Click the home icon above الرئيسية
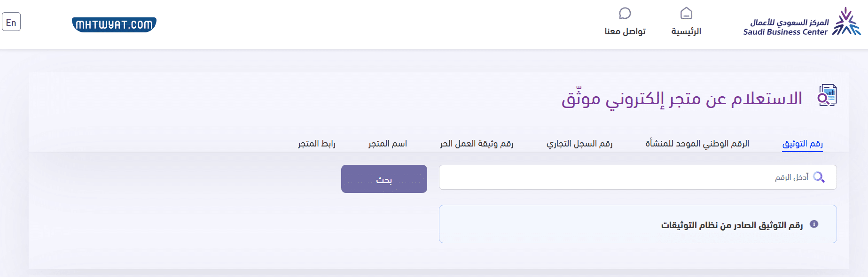Viewport: 868px width, 277px height. pyautogui.click(x=687, y=14)
